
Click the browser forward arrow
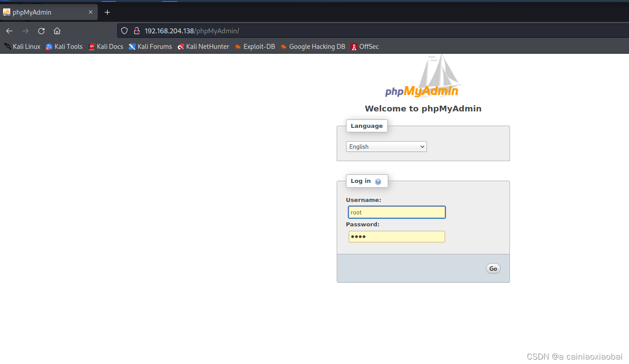coord(25,31)
